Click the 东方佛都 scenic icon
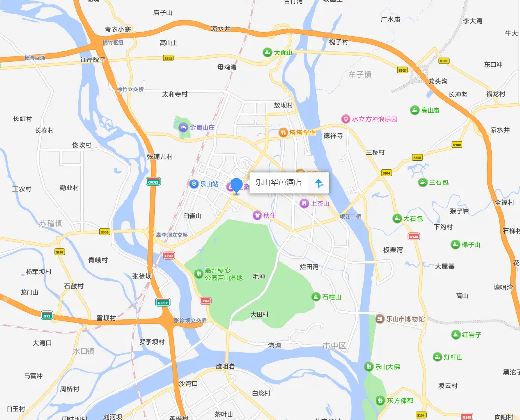 click(x=380, y=400)
